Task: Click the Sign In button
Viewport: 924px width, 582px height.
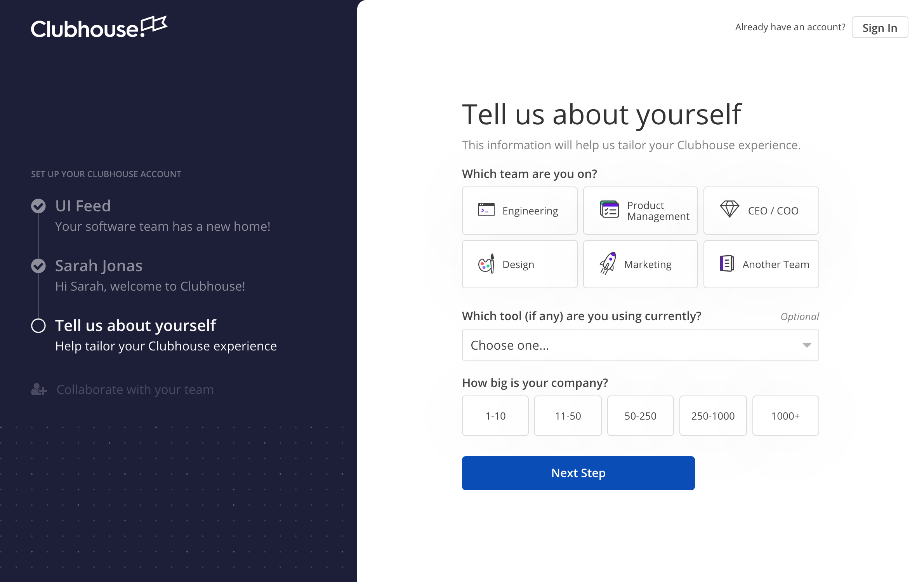Action: [x=881, y=27]
